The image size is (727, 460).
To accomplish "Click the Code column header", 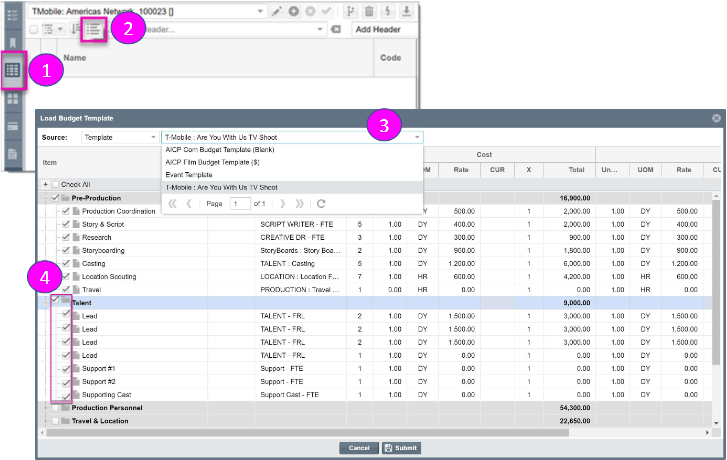I will pos(395,58).
